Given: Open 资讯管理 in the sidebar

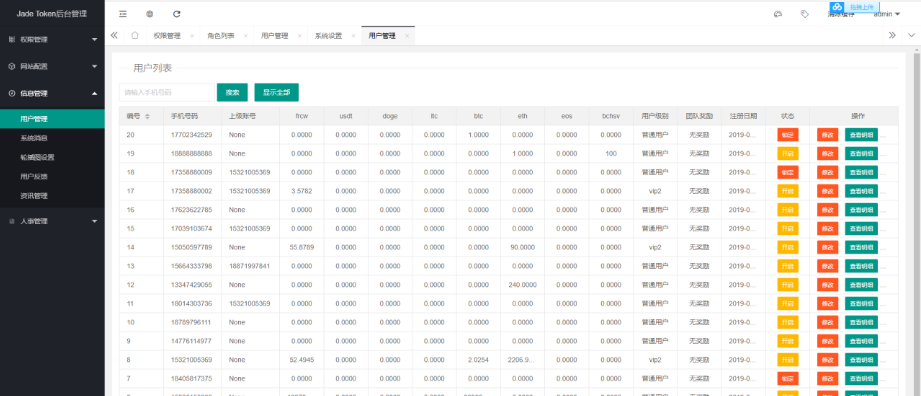Looking at the screenshot, I should pos(52,196).
